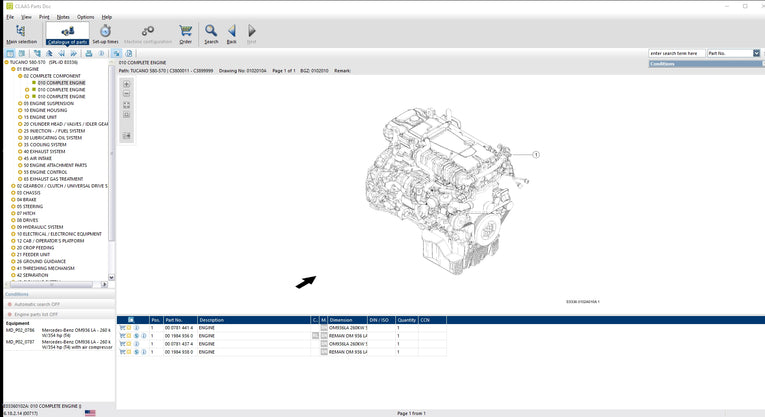The width and height of the screenshot is (765, 417).
Task: Open the Notes menu
Action: point(63,17)
